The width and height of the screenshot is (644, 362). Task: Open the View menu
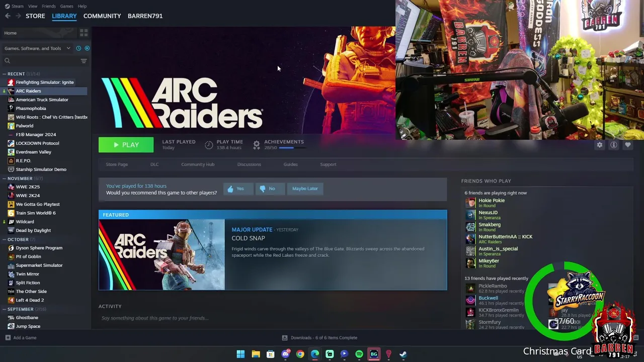tap(33, 6)
